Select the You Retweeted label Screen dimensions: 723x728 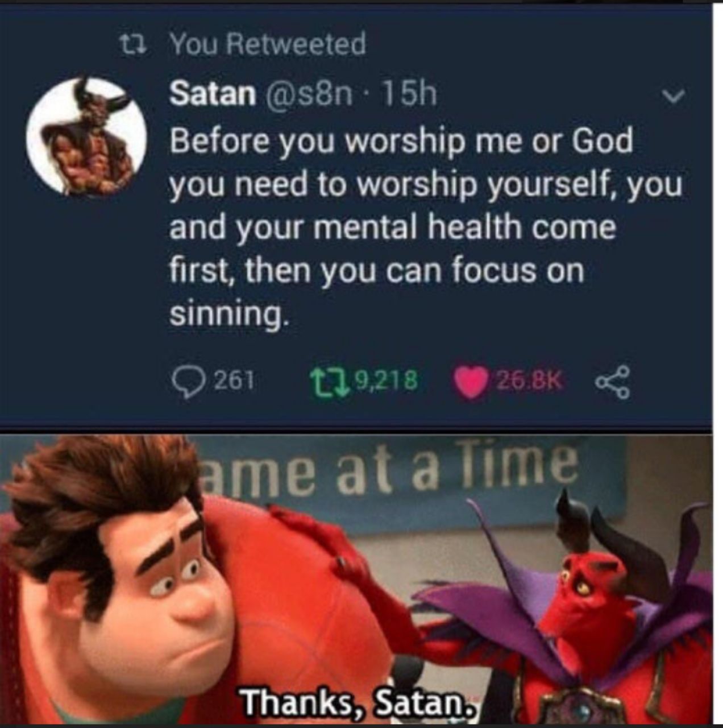pyautogui.click(x=268, y=44)
